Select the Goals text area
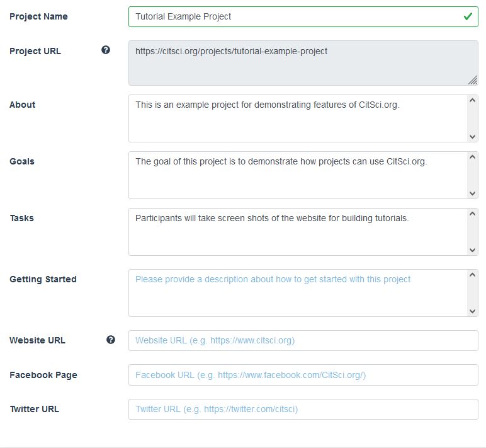 tap(296, 175)
